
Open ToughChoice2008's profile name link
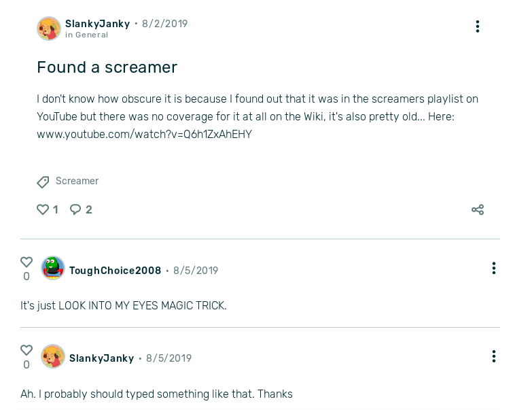[115, 271]
